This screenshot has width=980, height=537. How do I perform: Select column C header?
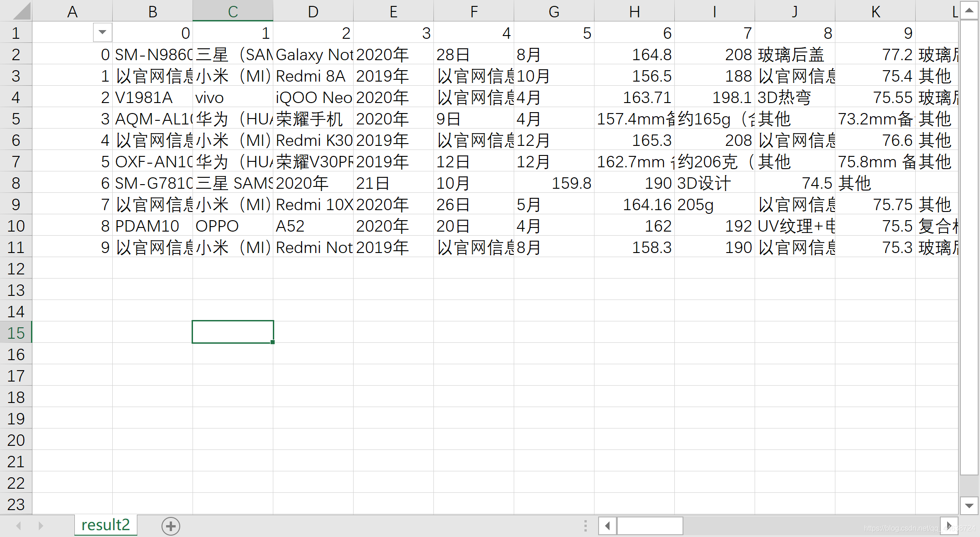pos(233,11)
